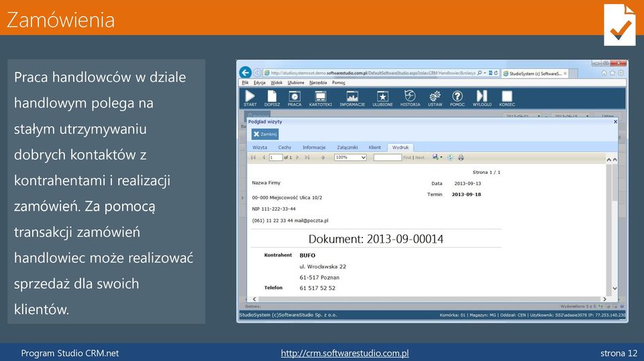Go to first report page
Image resolution: width=644 pixels, height=361 pixels.
253,157
